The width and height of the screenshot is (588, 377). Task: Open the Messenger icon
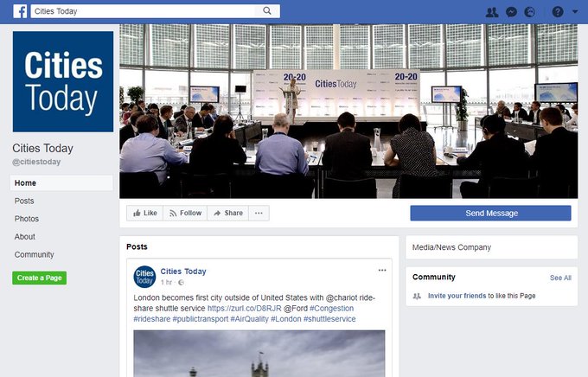(x=512, y=12)
